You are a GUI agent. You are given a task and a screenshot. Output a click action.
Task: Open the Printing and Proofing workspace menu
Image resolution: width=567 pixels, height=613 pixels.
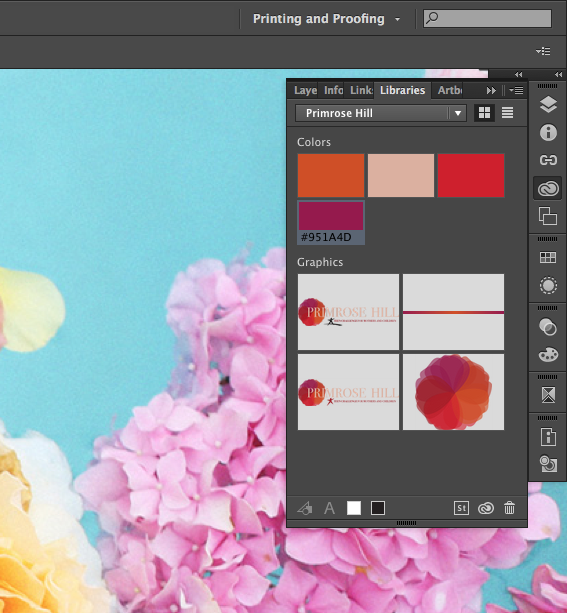326,19
